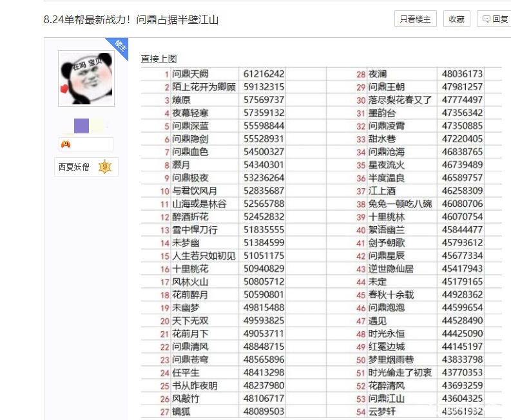Select guild name 星夜流火
Viewport: 511px width, 420px height.
point(387,165)
